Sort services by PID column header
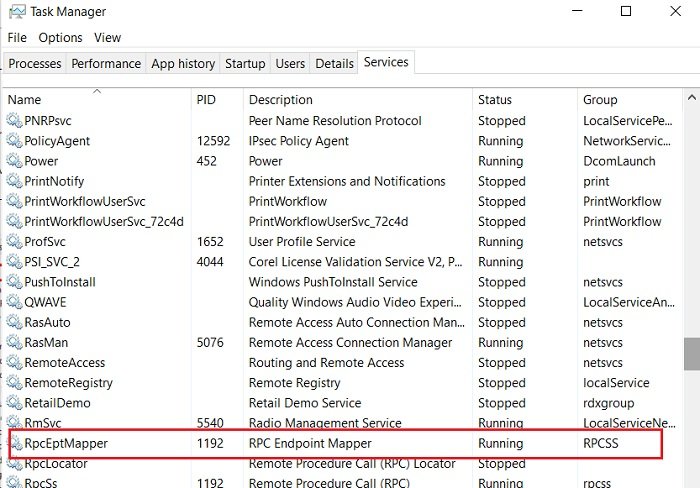This screenshot has width=700, height=488. (x=207, y=100)
